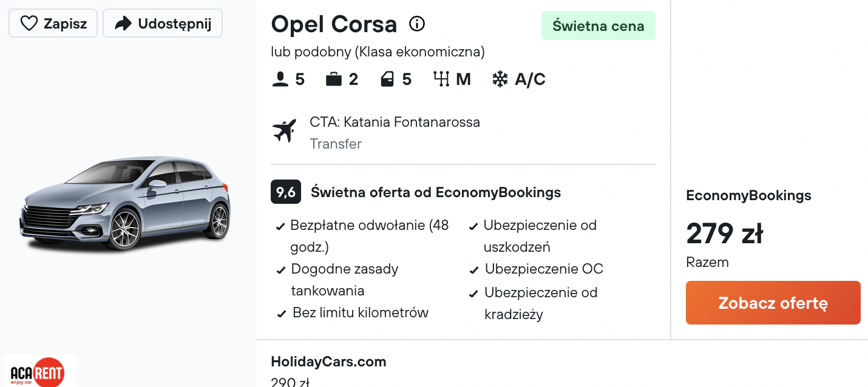Click the ACA Rent supplier logo
The image size is (868, 387).
(40, 371)
